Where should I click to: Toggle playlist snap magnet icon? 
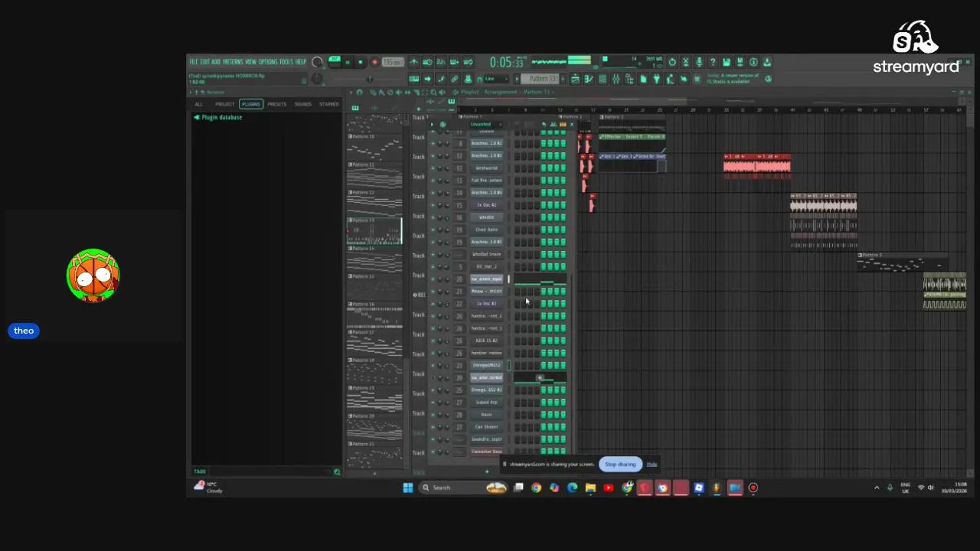coord(359,92)
